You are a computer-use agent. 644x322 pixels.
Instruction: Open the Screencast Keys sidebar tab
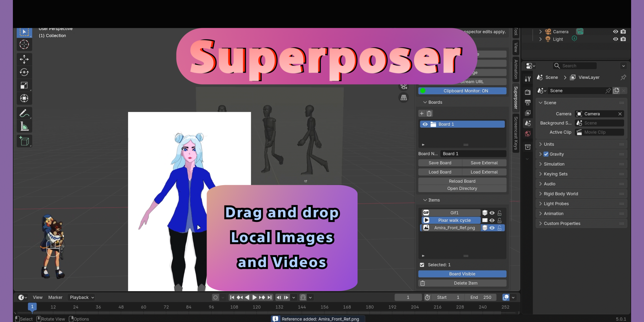(x=516, y=133)
